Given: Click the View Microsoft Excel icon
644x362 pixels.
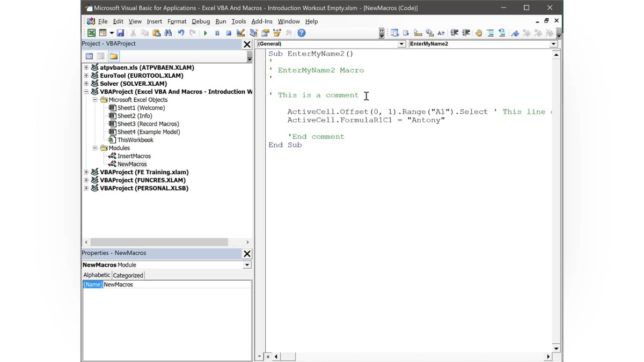Looking at the screenshot, I should click(x=92, y=33).
